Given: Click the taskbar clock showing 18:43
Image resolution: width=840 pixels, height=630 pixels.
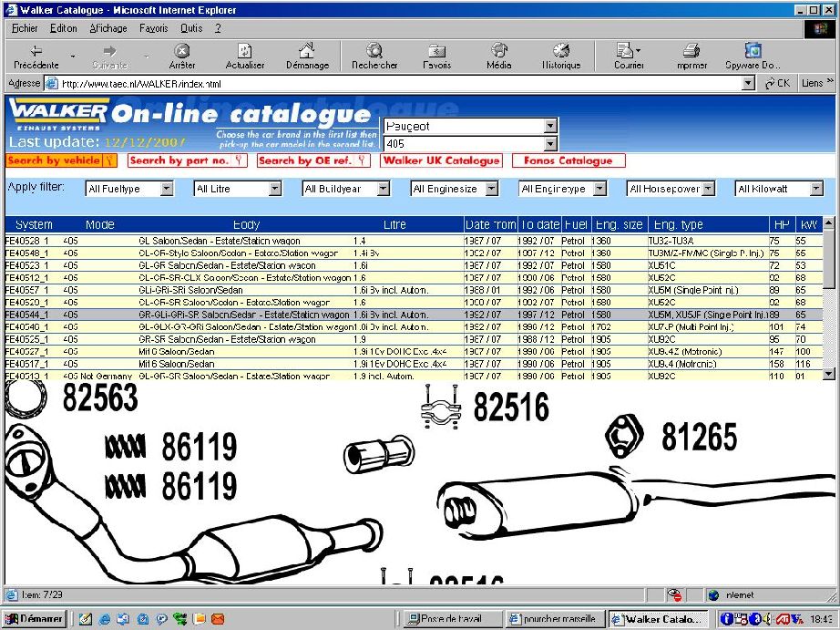Looking at the screenshot, I should [821, 619].
